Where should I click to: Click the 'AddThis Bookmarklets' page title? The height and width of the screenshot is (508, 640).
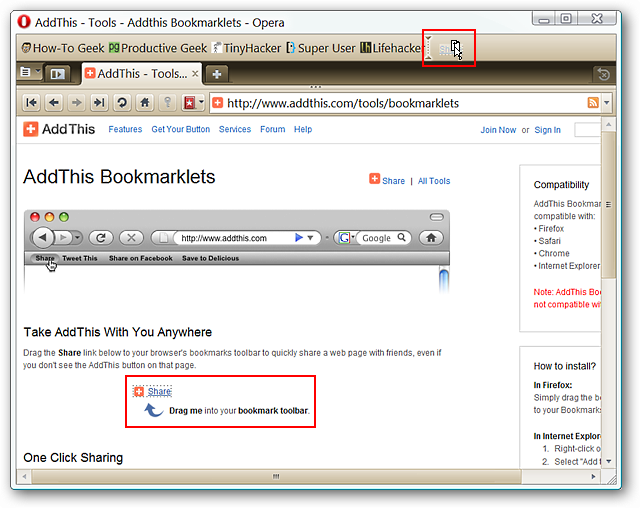click(119, 177)
